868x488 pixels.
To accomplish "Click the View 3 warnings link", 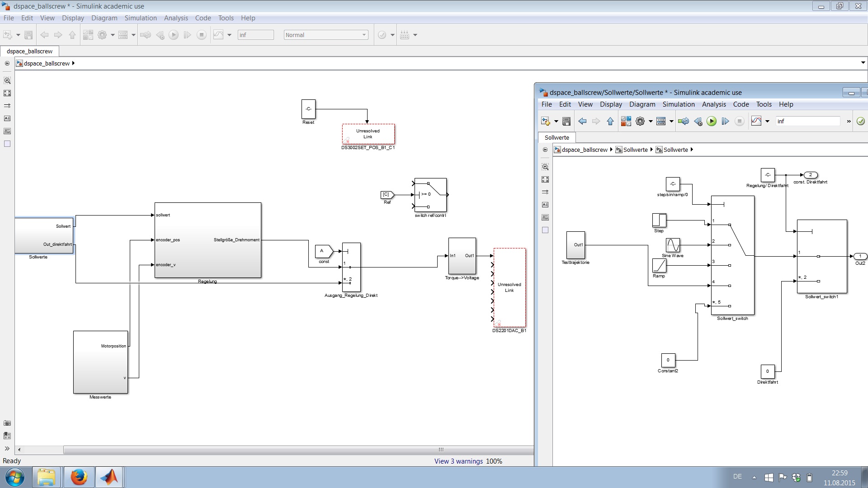I will tap(458, 461).
